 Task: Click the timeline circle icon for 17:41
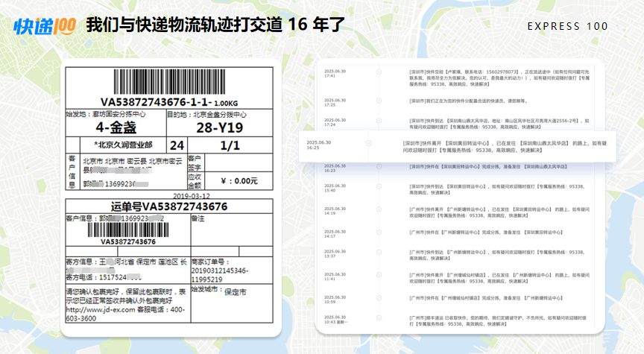click(x=379, y=72)
